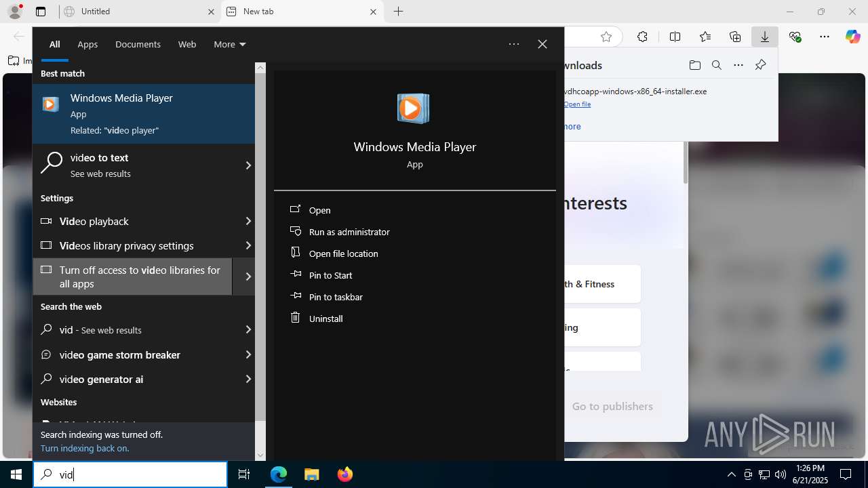
Task: Switch to the Apps search tab
Action: pos(87,44)
